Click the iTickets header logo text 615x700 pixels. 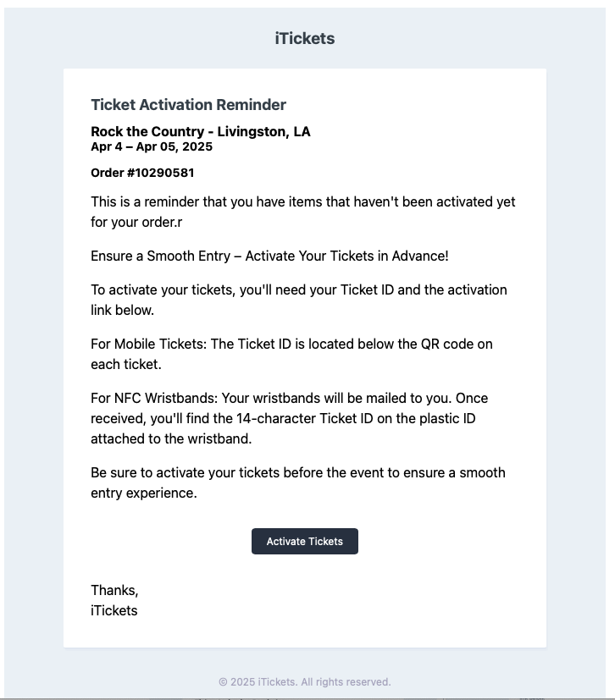pyautogui.click(x=304, y=38)
